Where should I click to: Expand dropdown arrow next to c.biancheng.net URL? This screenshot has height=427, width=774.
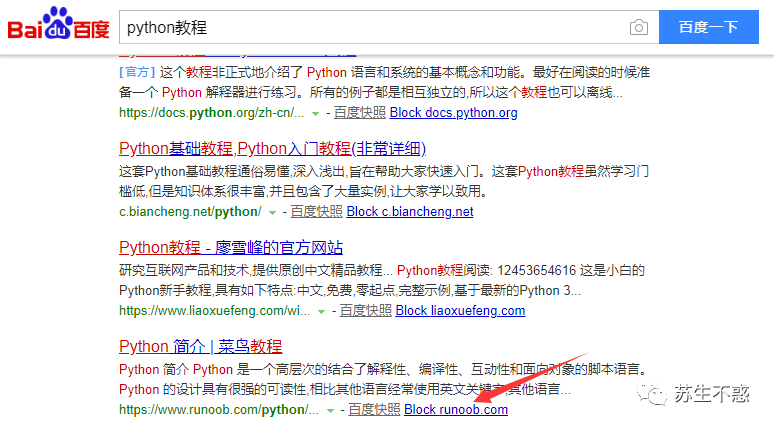(272, 213)
